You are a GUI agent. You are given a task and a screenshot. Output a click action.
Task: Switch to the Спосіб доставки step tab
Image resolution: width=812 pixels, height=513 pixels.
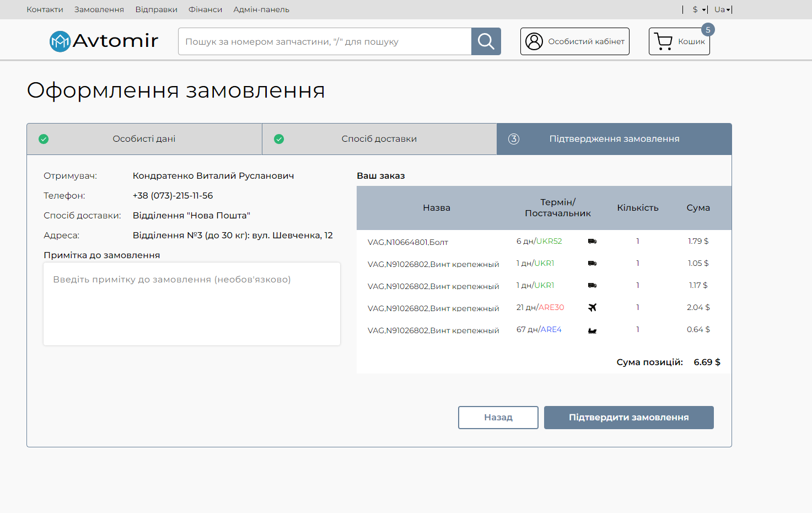point(379,139)
